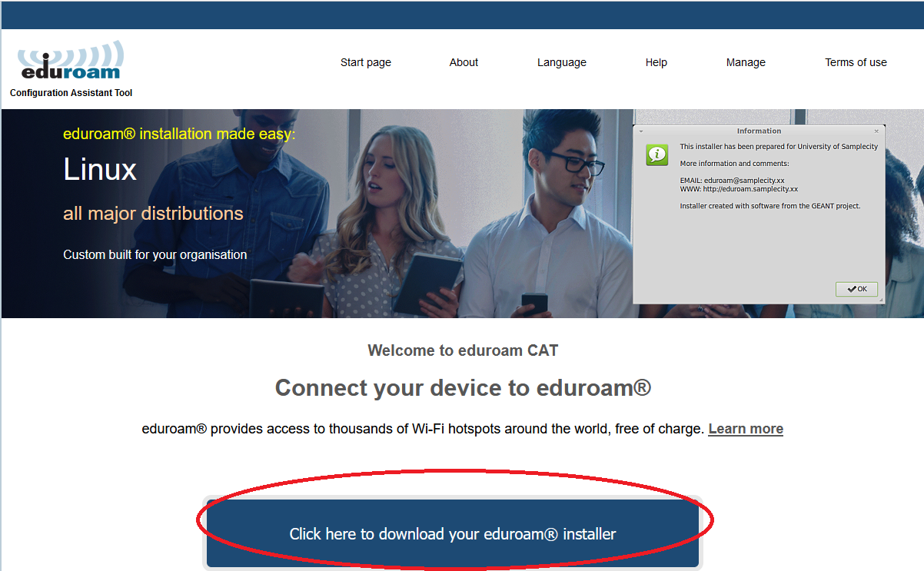Click the Information dialog title bar
This screenshot has height=571, width=924.
pos(759,131)
